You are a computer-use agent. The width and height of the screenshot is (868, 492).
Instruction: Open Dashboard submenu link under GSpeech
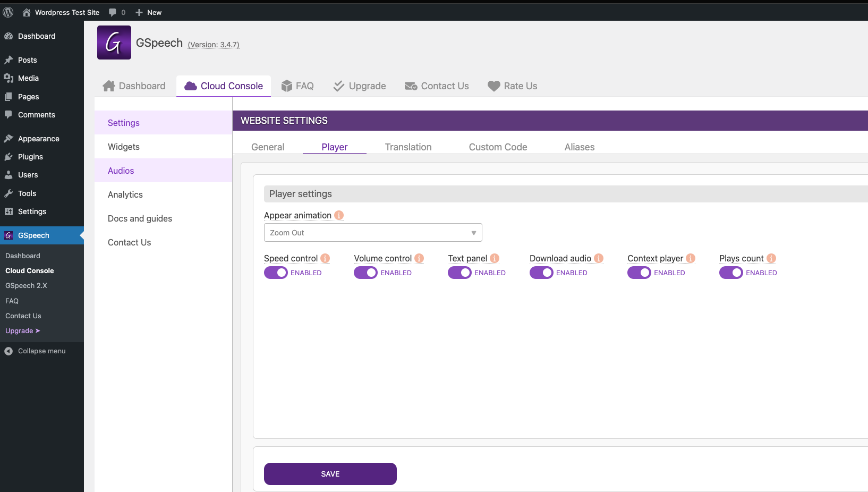pos(23,256)
